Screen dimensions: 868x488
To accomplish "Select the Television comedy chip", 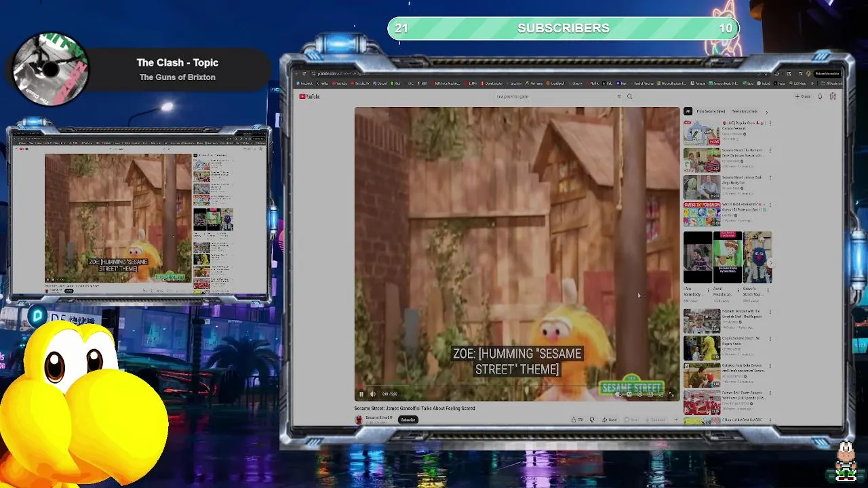I will point(744,111).
